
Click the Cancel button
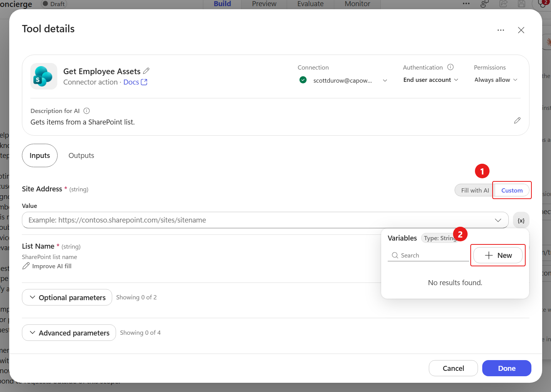coord(453,368)
